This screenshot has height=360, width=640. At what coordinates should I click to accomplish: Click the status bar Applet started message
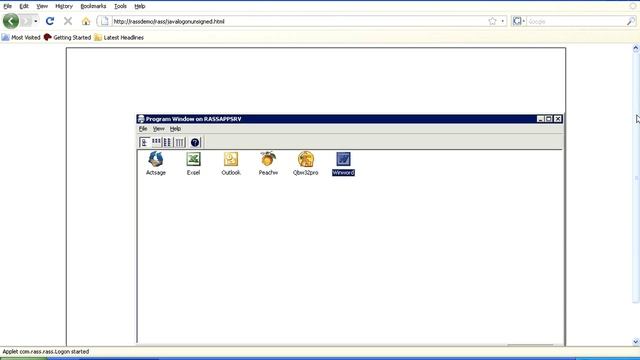45,351
